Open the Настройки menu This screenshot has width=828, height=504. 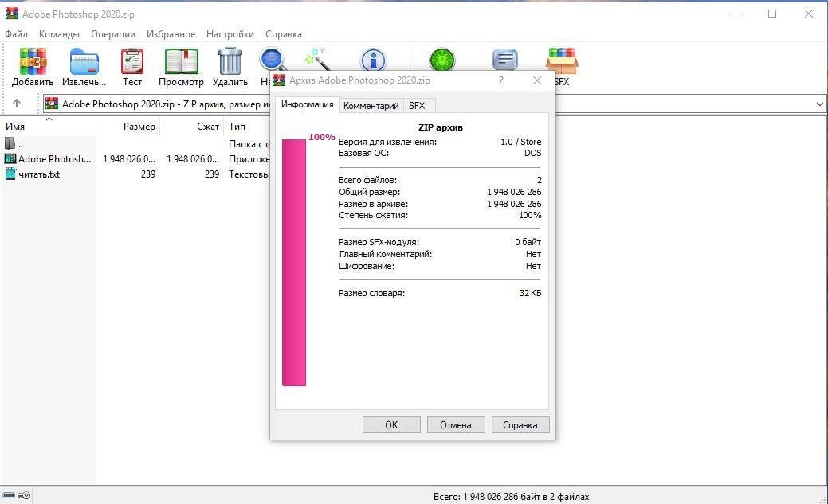coord(230,33)
